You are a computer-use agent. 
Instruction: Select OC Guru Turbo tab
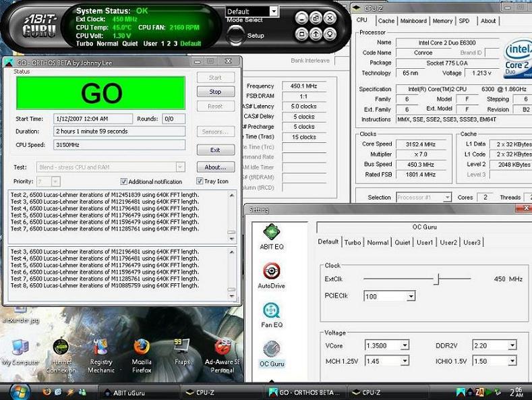pyautogui.click(x=353, y=242)
